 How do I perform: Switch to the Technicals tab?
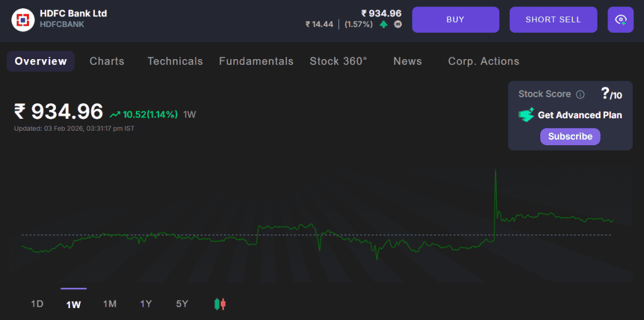(x=175, y=61)
